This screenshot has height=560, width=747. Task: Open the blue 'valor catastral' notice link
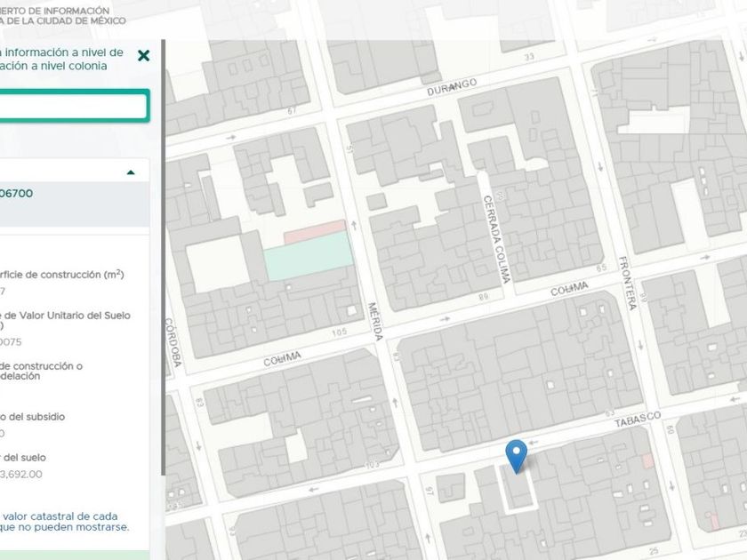click(62, 521)
